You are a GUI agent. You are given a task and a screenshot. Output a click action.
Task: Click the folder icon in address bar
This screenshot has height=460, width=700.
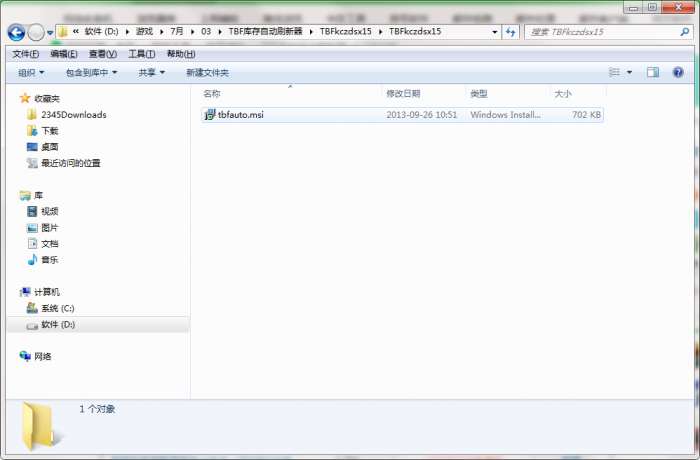coord(63,32)
